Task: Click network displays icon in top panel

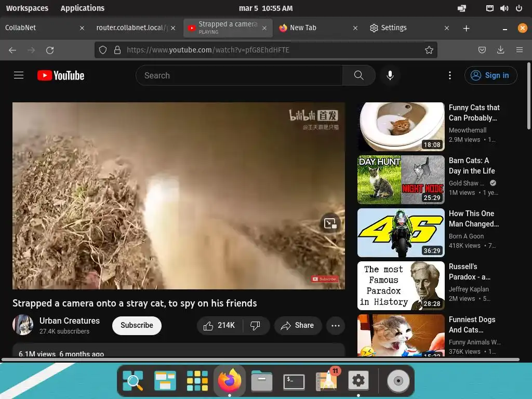Action: (x=462, y=8)
